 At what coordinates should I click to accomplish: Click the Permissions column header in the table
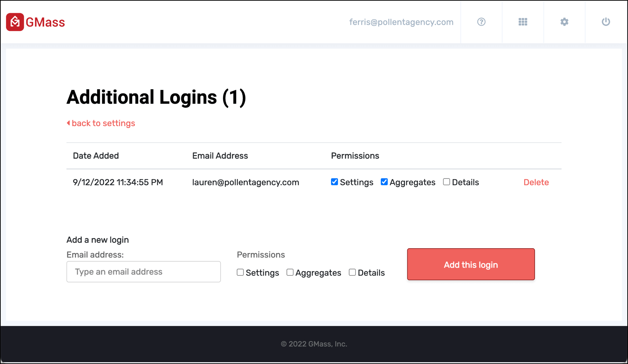point(355,156)
